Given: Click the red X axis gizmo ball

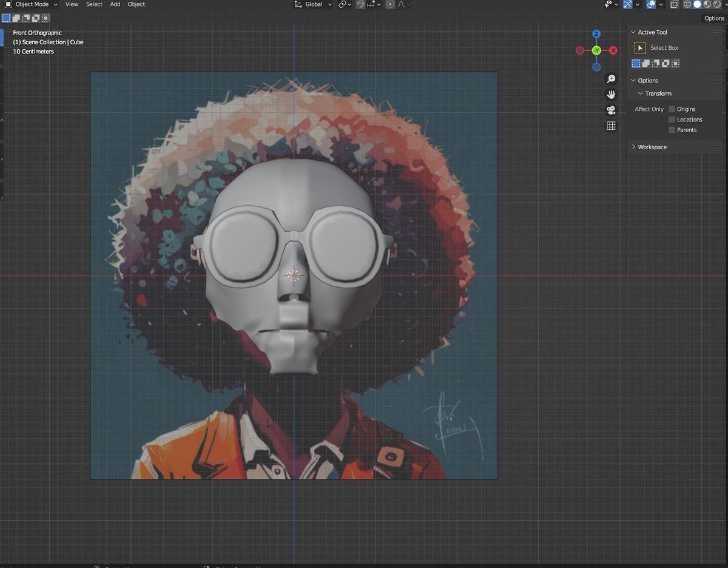Looking at the screenshot, I should point(613,50).
